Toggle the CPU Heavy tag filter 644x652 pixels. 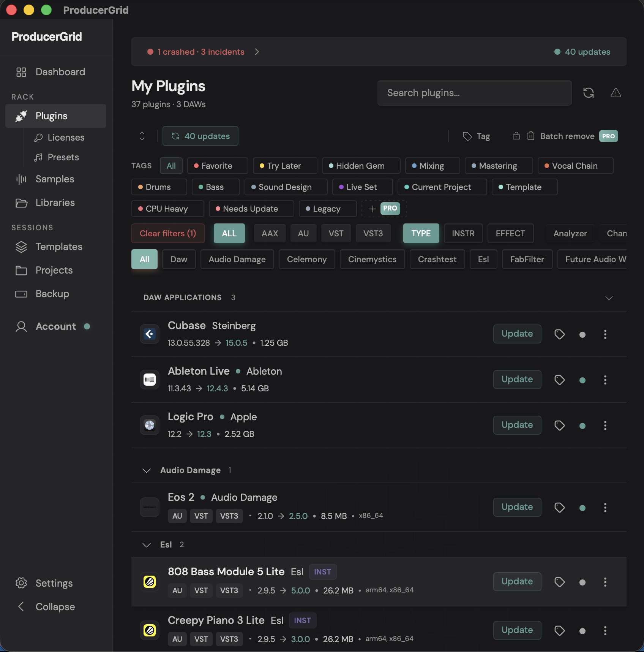167,209
